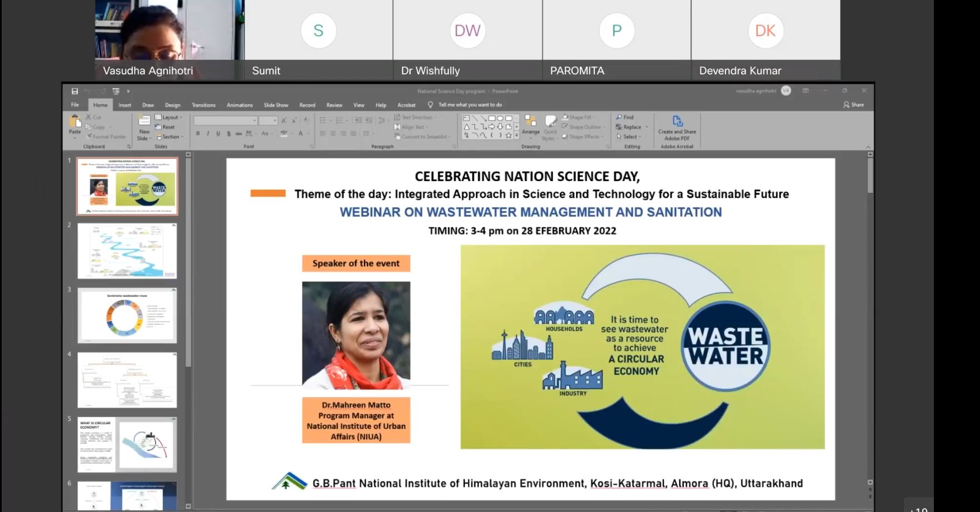Click the Tell me what you want to do box
The height and width of the screenshot is (512, 980).
click(469, 104)
